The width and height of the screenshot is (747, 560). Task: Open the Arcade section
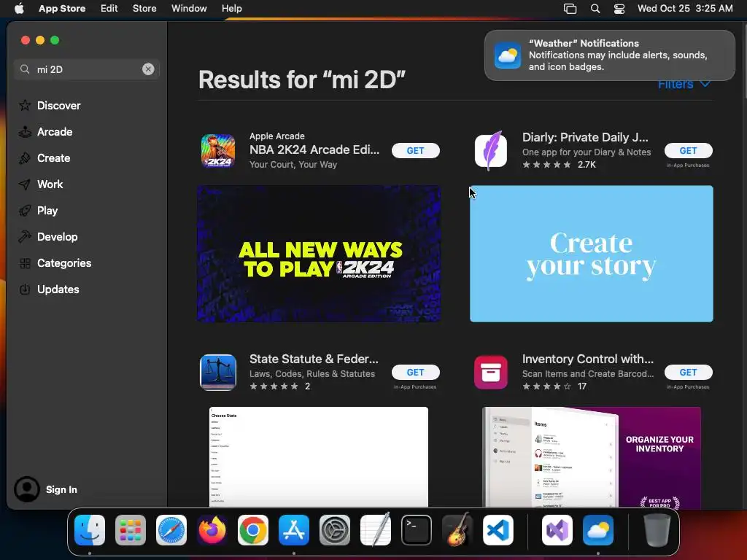point(46,132)
